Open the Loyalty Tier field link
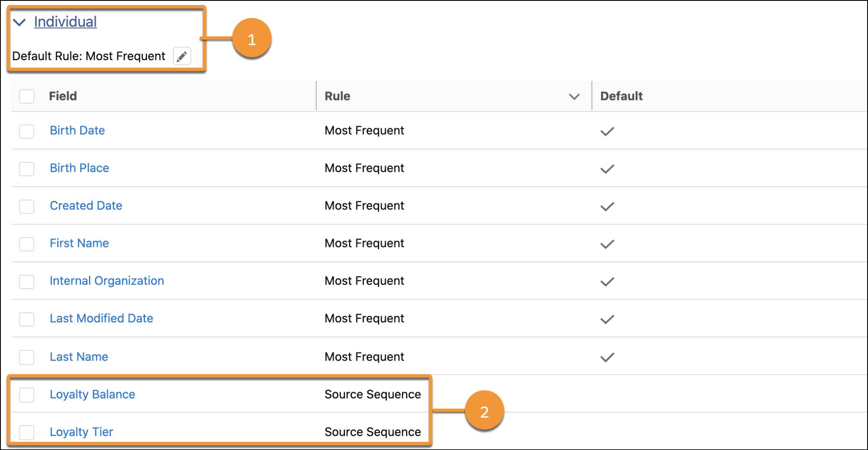Image resolution: width=868 pixels, height=450 pixels. pos(81,432)
